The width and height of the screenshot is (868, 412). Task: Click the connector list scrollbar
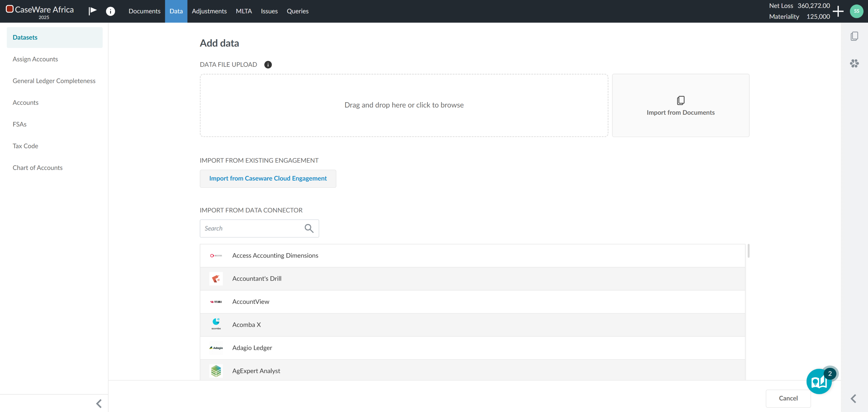pyautogui.click(x=748, y=251)
